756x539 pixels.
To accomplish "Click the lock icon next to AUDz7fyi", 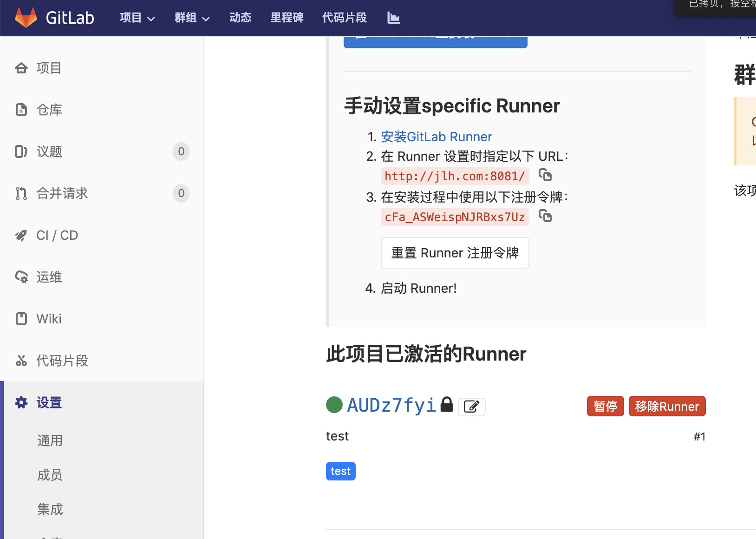I will pos(447,404).
